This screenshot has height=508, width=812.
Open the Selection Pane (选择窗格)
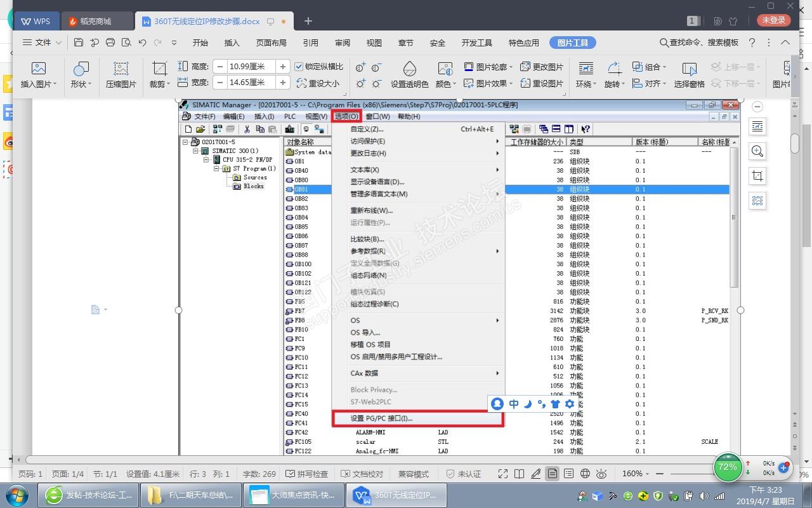pyautogui.click(x=689, y=75)
